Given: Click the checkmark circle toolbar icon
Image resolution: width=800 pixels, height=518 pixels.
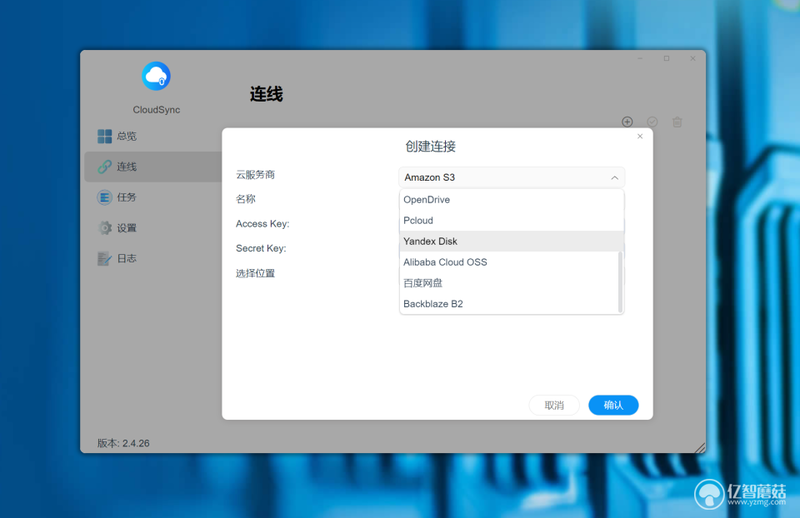Looking at the screenshot, I should click(x=653, y=121).
